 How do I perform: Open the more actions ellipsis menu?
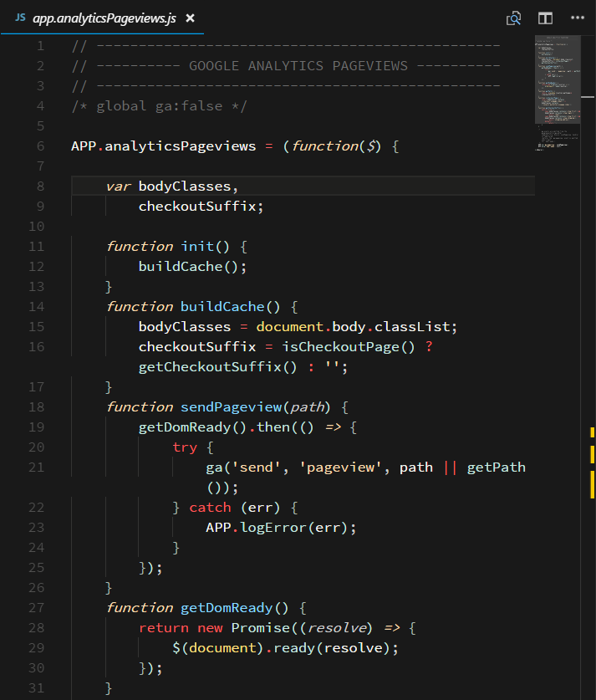point(578,18)
